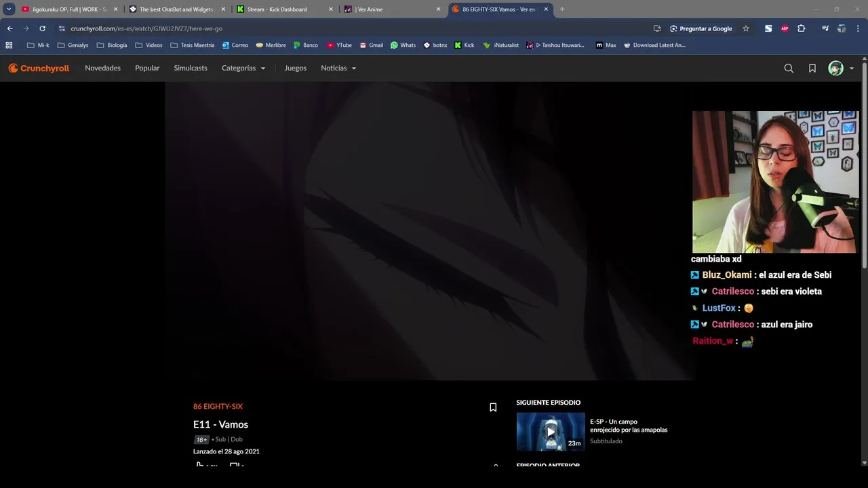Go back with browser back arrow
The width and height of the screenshot is (868, 488).
[9, 28]
